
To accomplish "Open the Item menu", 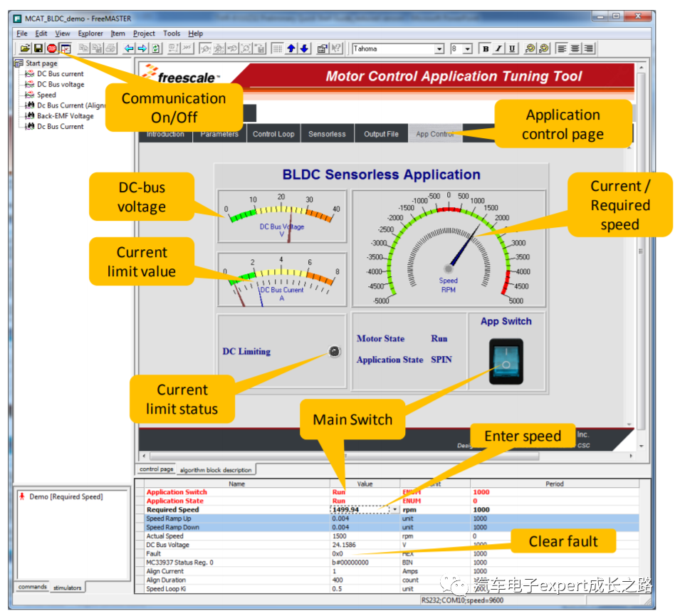I will click(118, 33).
